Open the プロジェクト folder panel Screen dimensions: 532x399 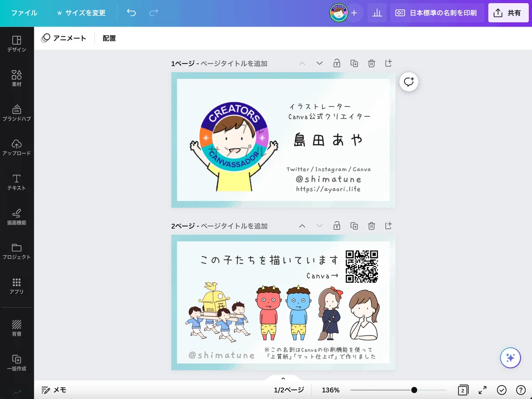coord(17,252)
